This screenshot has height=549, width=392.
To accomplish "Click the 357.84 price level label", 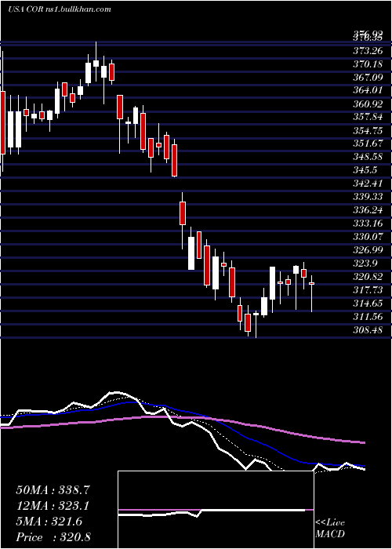I will tap(368, 116).
